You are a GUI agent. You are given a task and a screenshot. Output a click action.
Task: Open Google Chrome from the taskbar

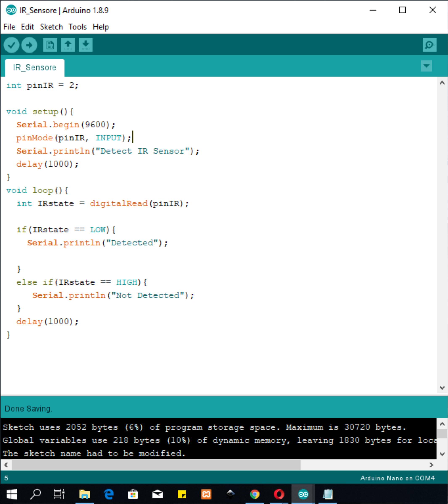(x=255, y=494)
